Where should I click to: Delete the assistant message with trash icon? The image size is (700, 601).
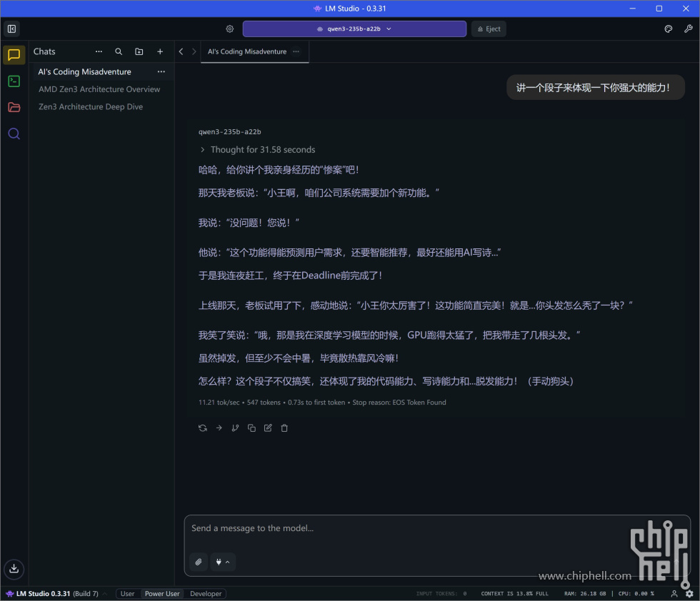[x=284, y=428]
